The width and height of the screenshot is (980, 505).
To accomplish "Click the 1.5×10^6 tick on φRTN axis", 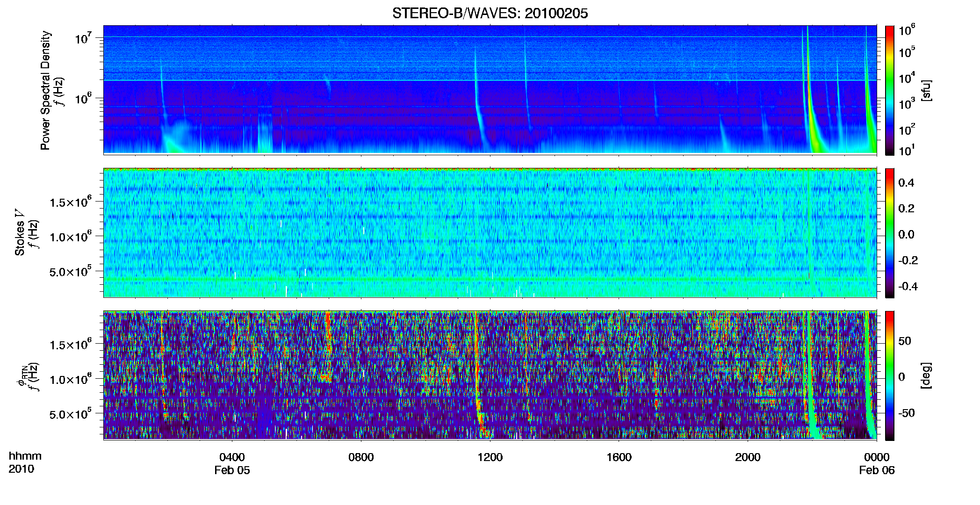I will [70, 344].
